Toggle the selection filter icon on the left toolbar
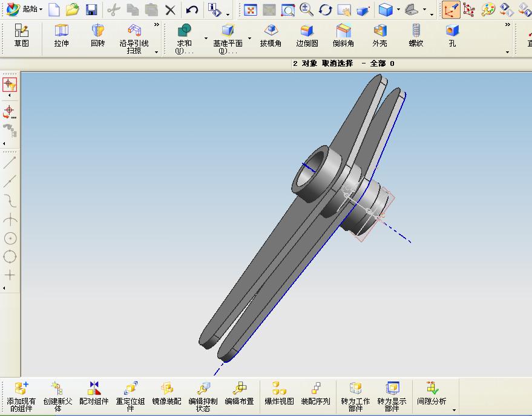 tap(10, 85)
